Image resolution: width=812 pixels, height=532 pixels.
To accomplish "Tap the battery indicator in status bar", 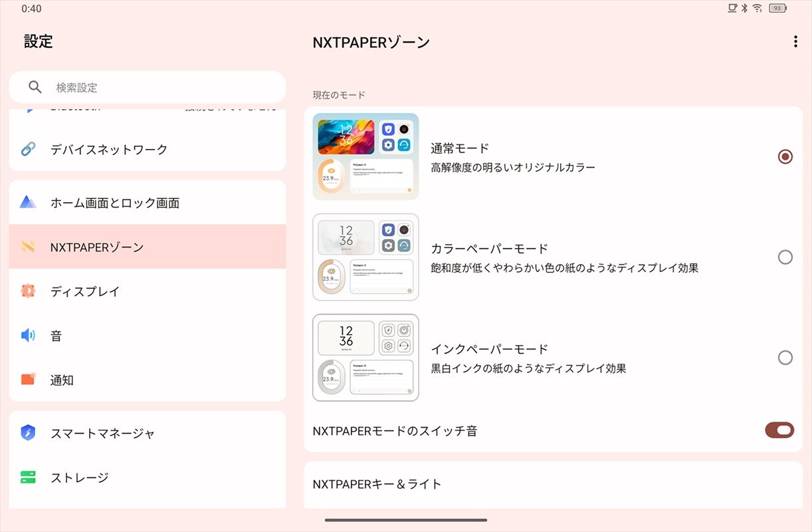I will 777,9.
